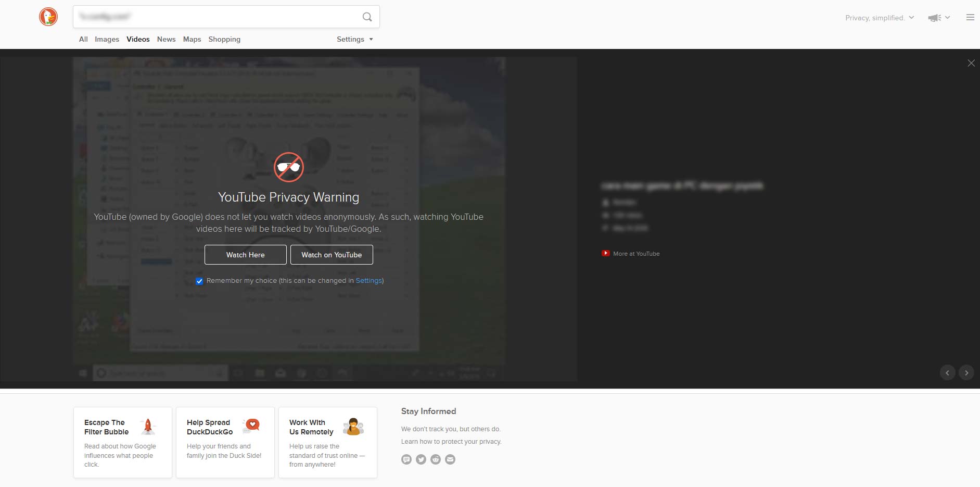Click the heart speech bubble icon
Image resolution: width=980 pixels, height=487 pixels.
(x=252, y=426)
